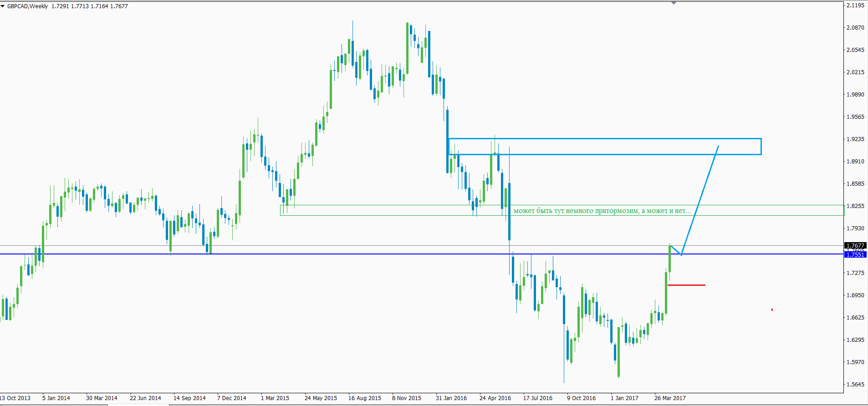
Task: Click the 24 Apr 2016 date label
Action: click(495, 398)
